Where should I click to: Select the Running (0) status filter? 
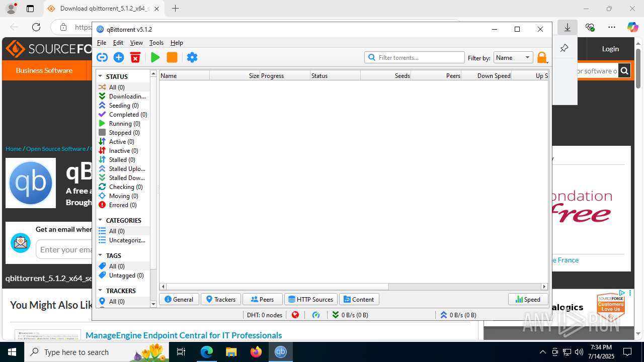(x=123, y=123)
